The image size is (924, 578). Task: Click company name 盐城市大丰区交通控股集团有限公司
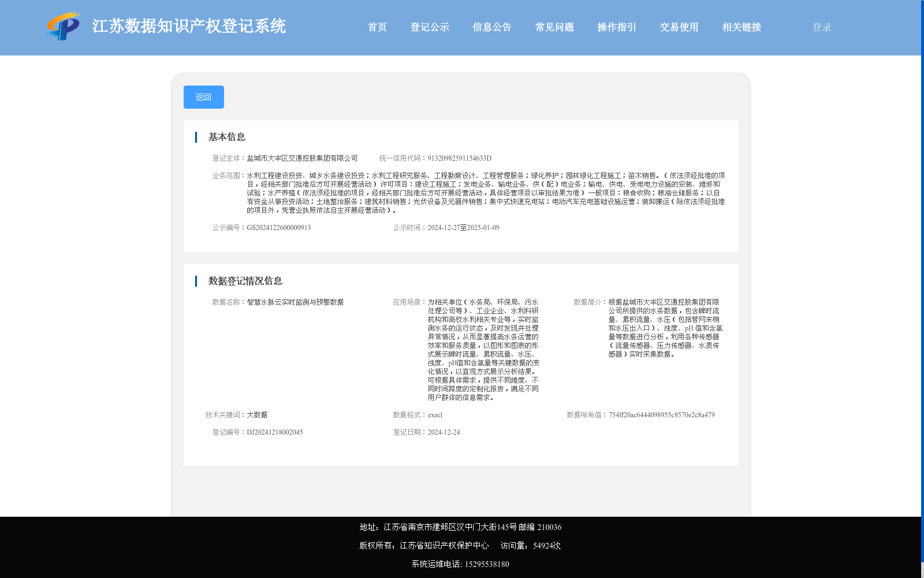pyautogui.click(x=302, y=158)
